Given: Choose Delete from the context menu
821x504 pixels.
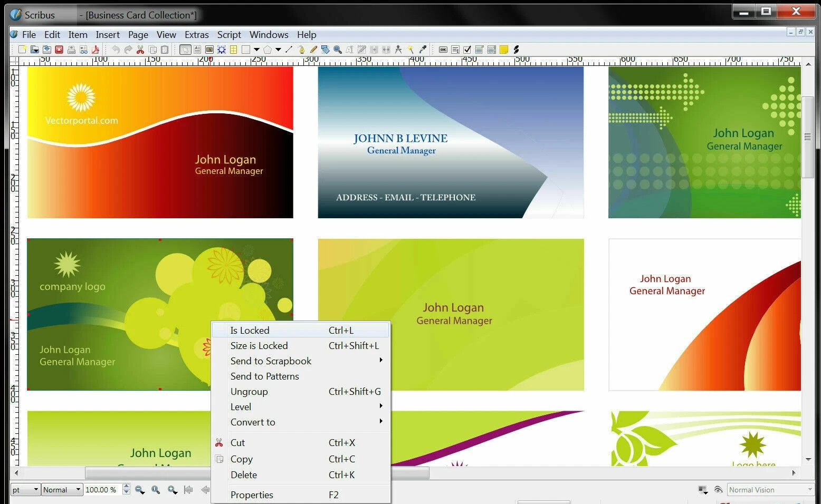Looking at the screenshot, I should pos(301,475).
